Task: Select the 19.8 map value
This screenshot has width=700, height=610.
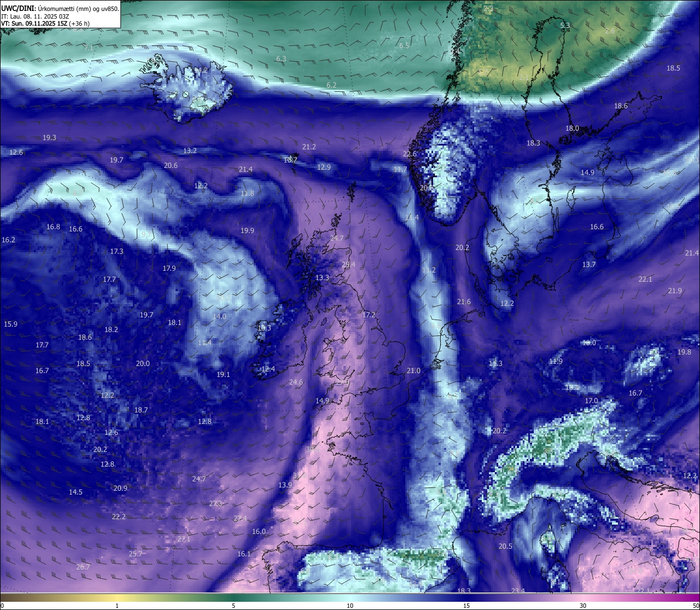Action: 684,352
